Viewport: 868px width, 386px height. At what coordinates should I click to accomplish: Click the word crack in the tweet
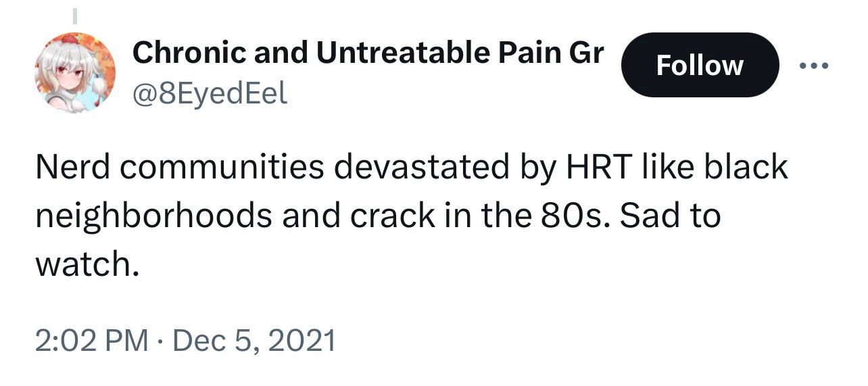pos(392,216)
